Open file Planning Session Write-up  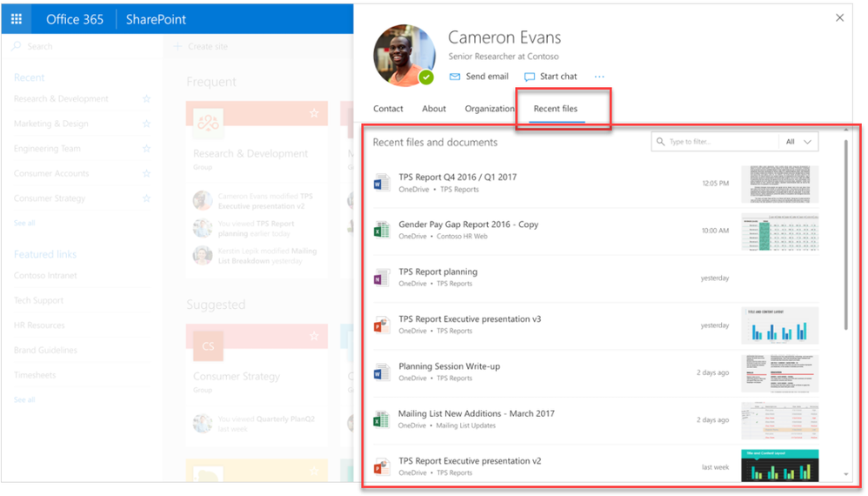pos(450,366)
